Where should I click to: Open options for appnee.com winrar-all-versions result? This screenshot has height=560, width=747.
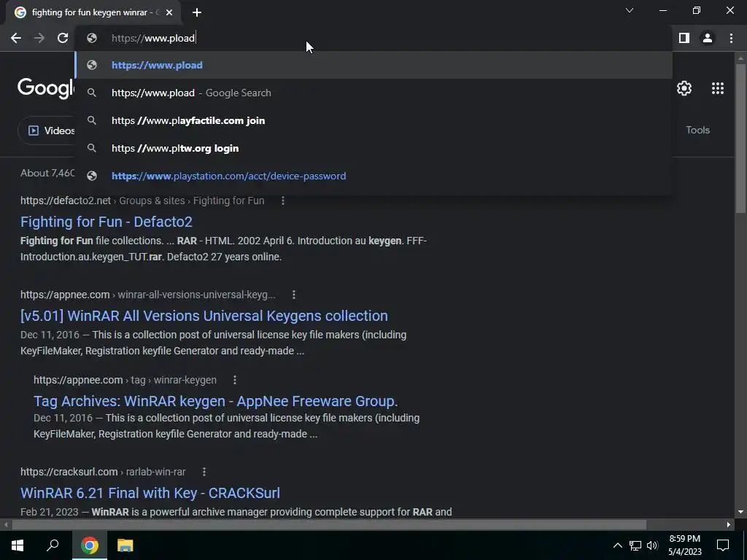(x=294, y=295)
